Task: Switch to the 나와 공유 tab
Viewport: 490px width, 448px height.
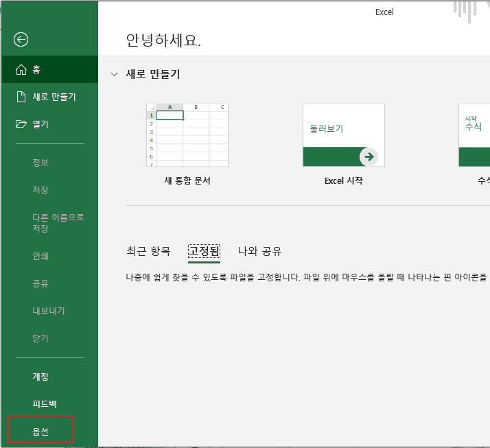Action: pos(259,251)
